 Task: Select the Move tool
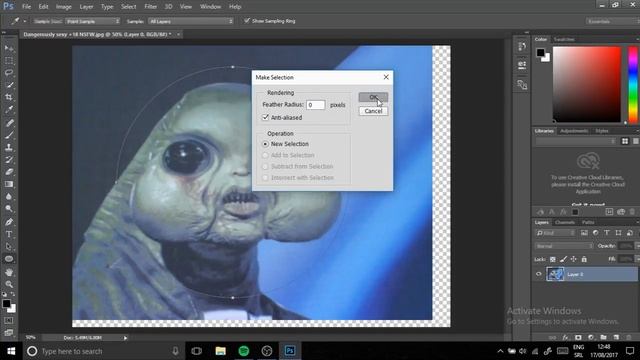(9, 49)
